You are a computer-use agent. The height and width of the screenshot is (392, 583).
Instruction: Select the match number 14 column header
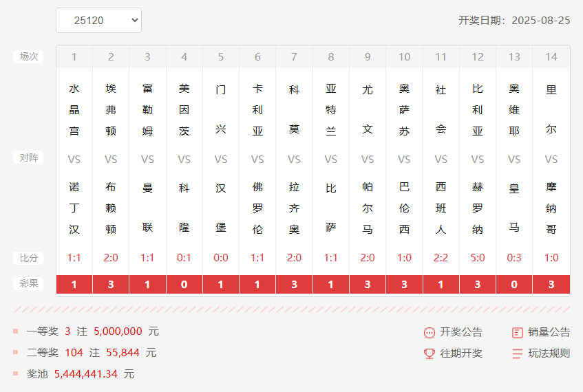(x=551, y=57)
